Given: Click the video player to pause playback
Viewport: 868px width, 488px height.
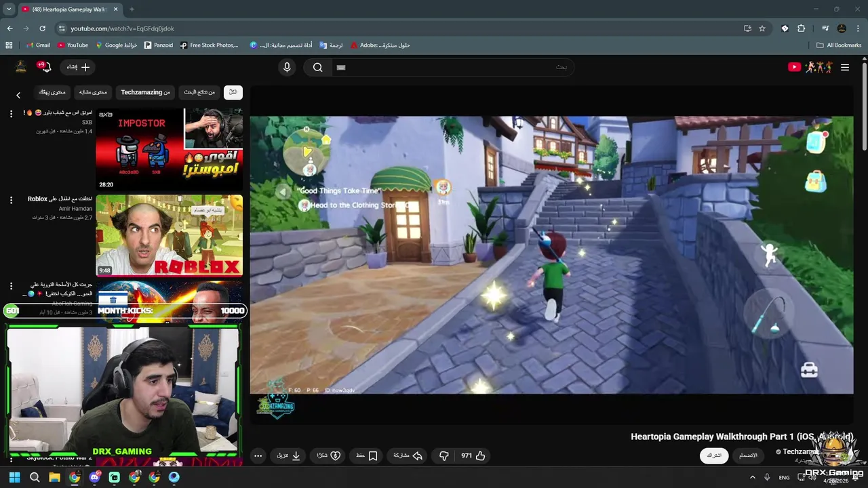Looking at the screenshot, I should 551,255.
